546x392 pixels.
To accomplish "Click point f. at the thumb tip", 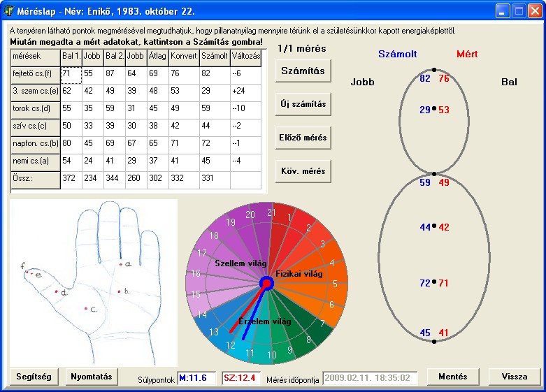I will pyautogui.click(x=27, y=273).
